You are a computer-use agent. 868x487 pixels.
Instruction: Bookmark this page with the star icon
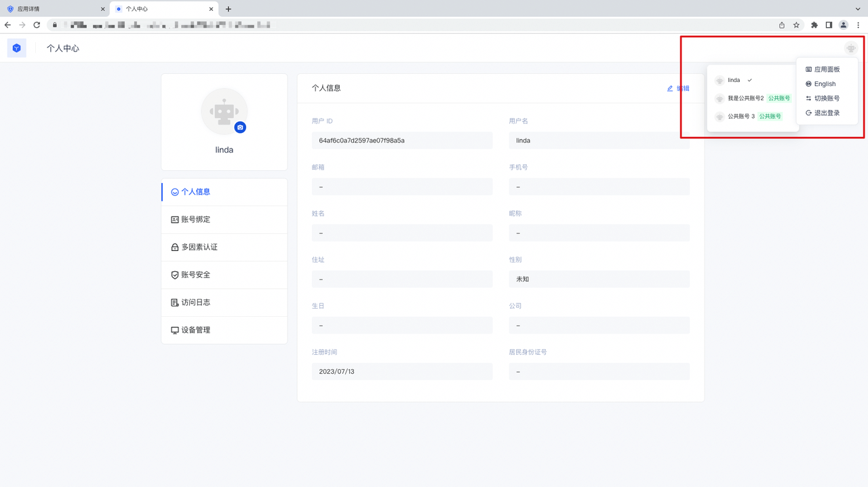(x=796, y=25)
